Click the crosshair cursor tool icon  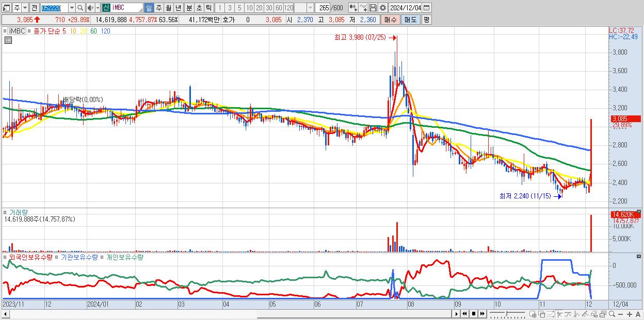click(x=559, y=314)
